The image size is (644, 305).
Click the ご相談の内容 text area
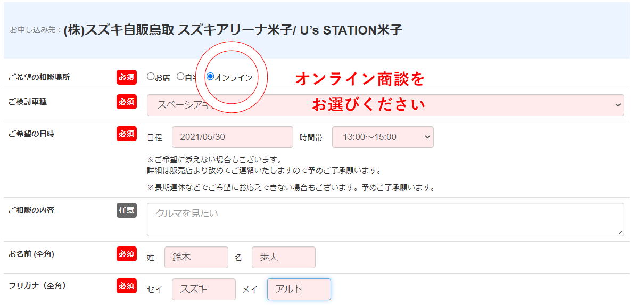385,219
